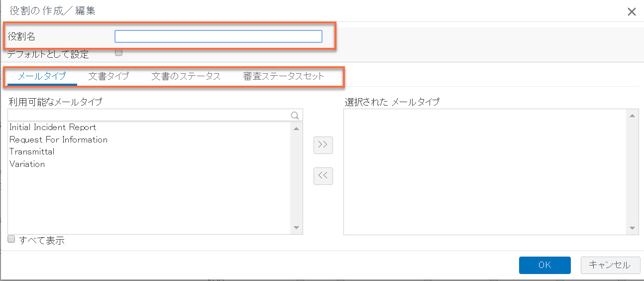Switch to the メールタイプ tab

[x=42, y=76]
